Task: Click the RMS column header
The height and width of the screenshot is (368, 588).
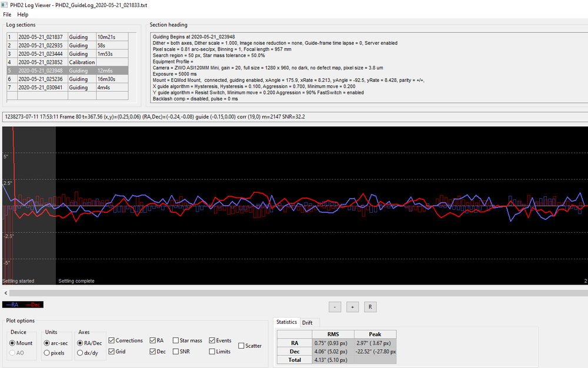Action: [x=333, y=334]
